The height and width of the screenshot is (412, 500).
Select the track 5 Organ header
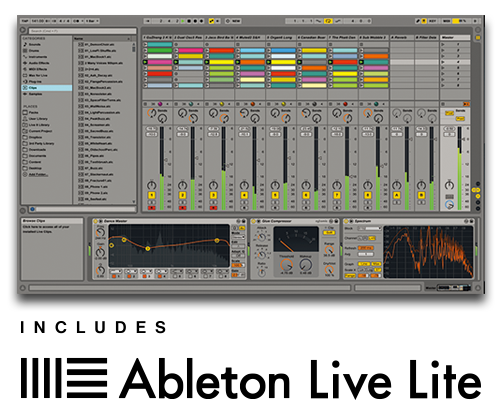tap(281, 38)
